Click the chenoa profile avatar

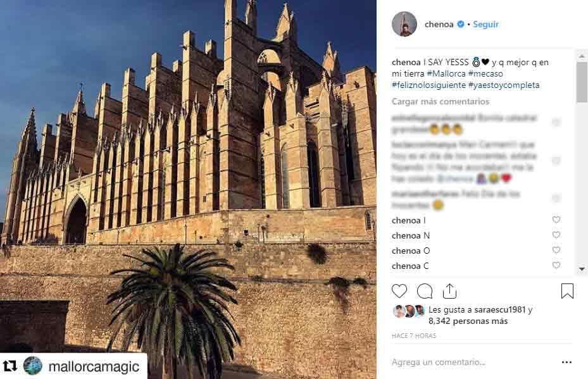tap(404, 25)
